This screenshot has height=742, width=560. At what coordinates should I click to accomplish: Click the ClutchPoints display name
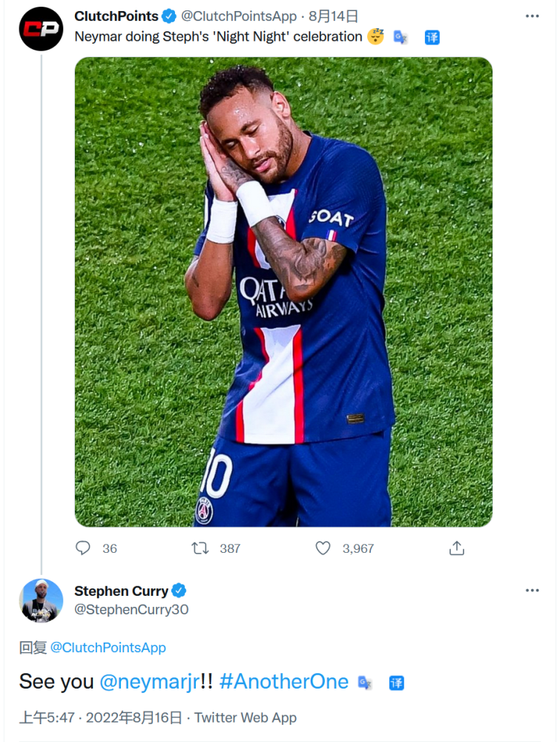[x=116, y=16]
